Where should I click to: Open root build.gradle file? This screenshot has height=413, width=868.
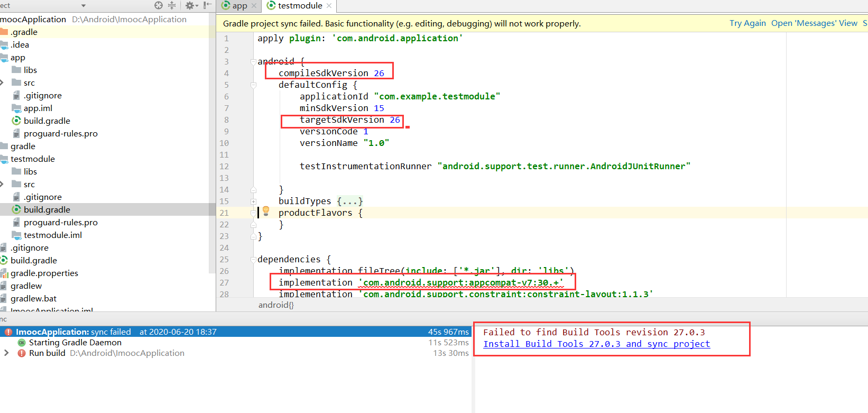(33, 260)
